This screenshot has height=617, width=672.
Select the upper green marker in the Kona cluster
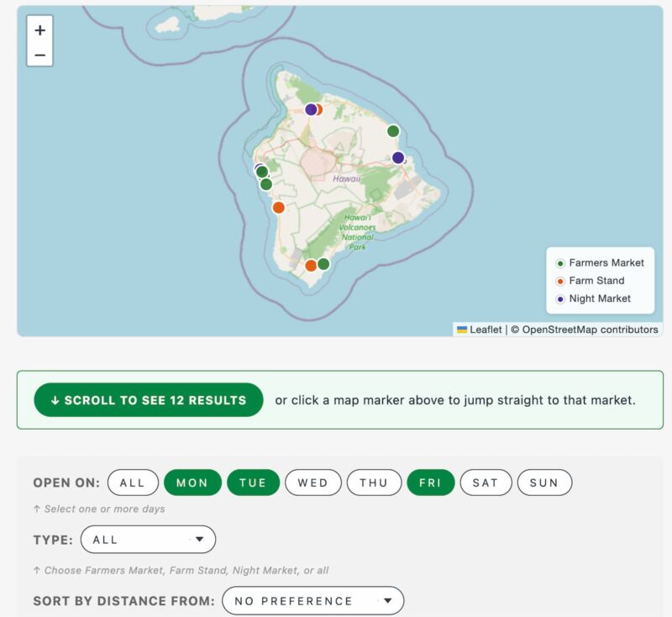[x=262, y=172]
